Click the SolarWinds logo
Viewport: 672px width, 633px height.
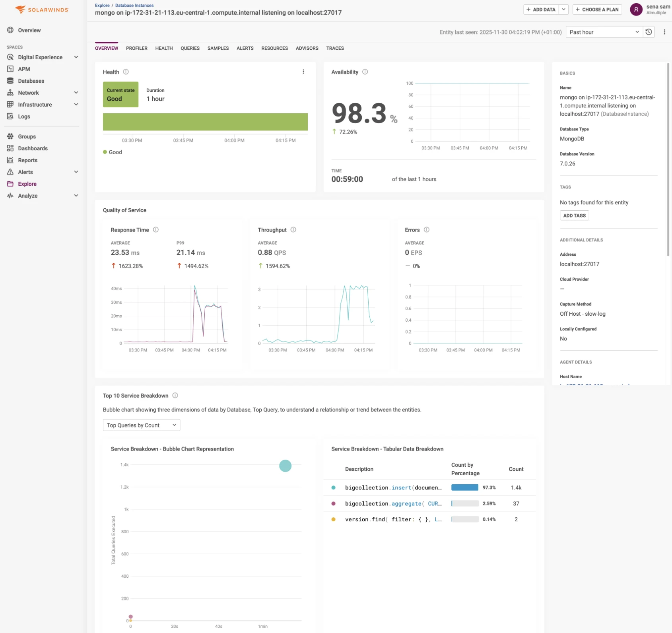point(41,10)
